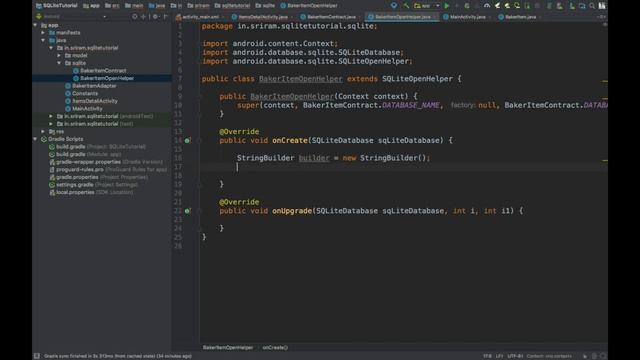Click the collapse-all icon in project panel

(143, 17)
